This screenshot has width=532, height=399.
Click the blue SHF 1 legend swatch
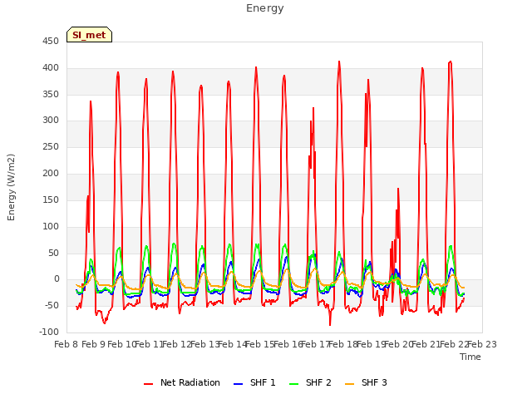[239, 384]
